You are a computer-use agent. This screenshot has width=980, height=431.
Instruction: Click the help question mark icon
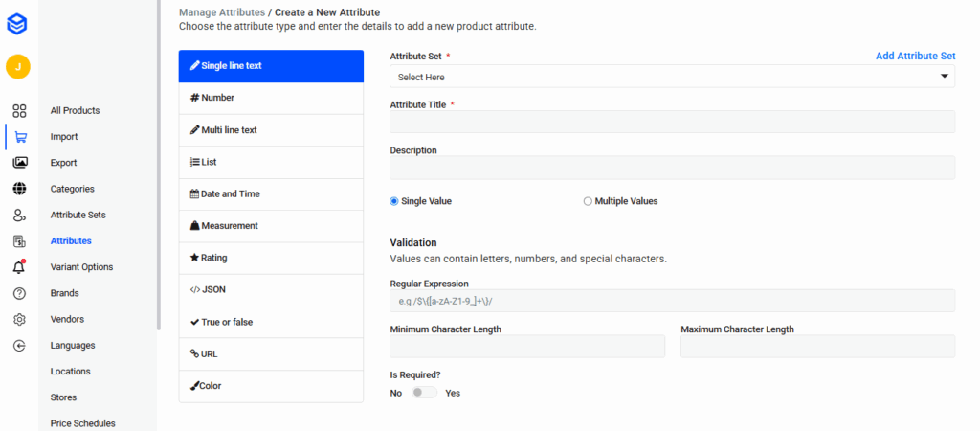click(19, 293)
